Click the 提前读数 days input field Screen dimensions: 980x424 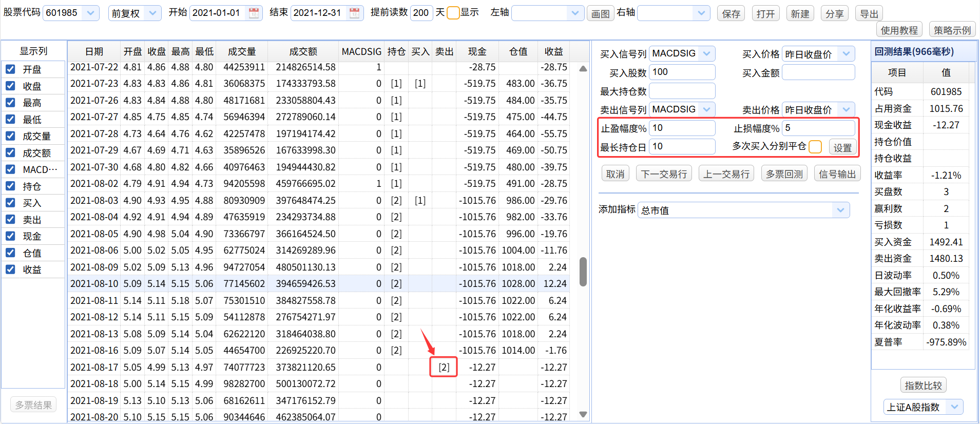click(421, 13)
